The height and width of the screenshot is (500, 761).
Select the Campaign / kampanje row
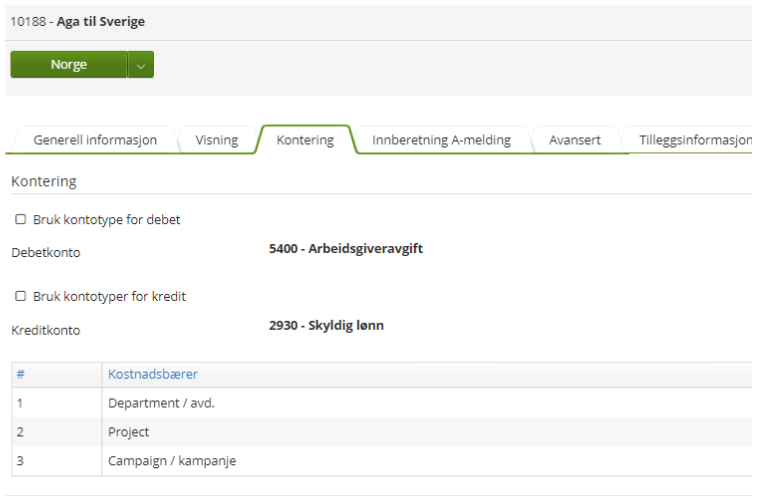click(382, 461)
